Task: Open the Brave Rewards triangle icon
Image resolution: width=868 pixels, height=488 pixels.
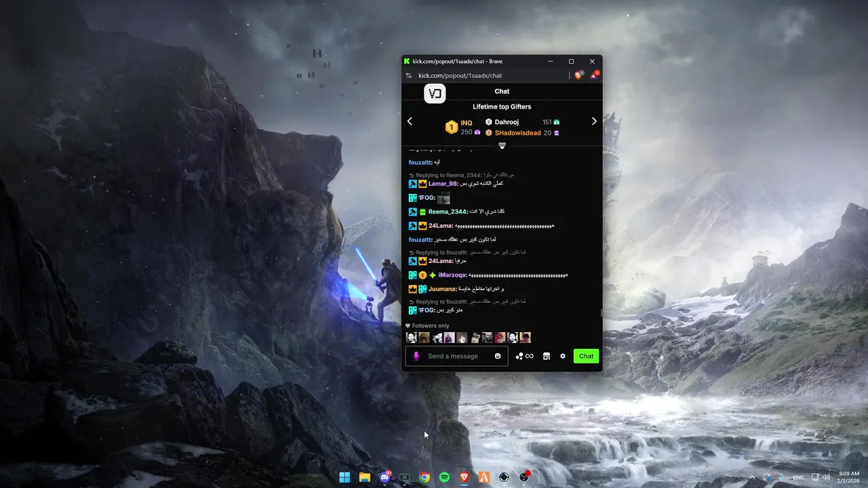Action: [593, 75]
